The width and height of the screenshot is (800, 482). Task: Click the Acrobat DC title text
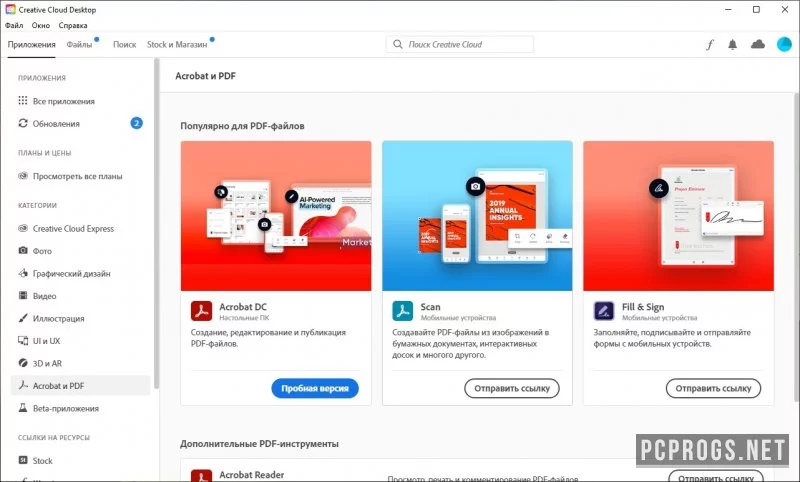[243, 307]
